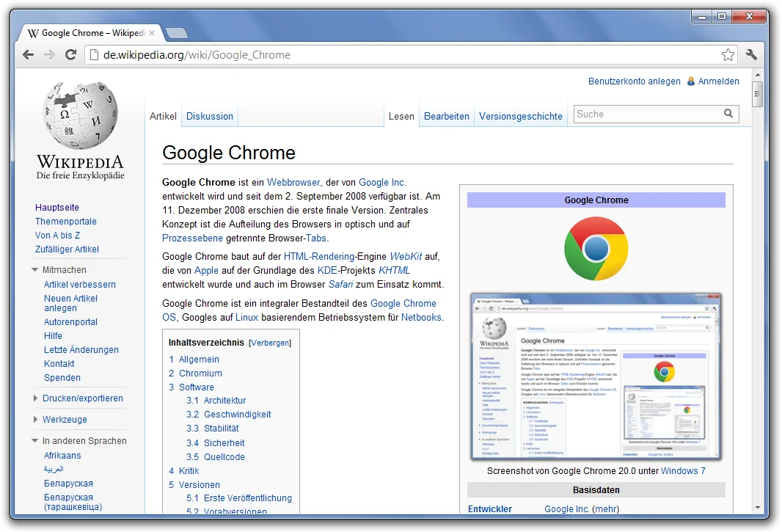Hide the table of contents via Verbergen
Screen dimensions: 782x532
pyautogui.click(x=269, y=343)
